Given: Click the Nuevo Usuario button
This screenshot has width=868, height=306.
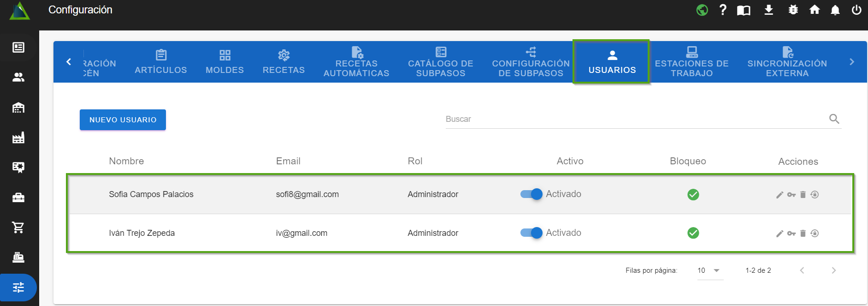Looking at the screenshot, I should 123,120.
